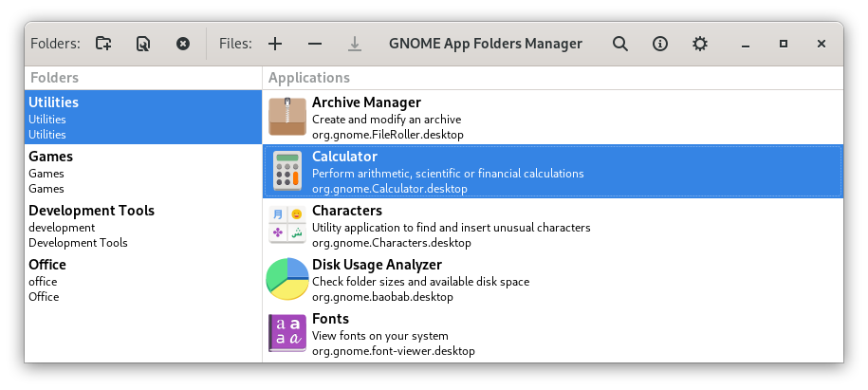Remove a file with the minus icon

tap(315, 44)
